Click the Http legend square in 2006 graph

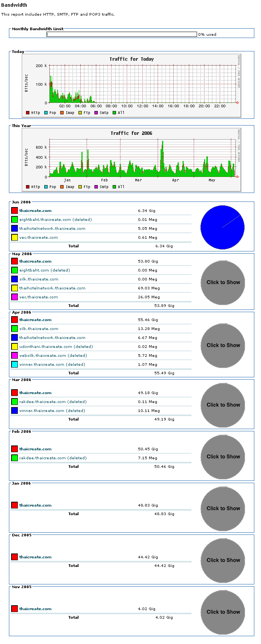[28, 187]
